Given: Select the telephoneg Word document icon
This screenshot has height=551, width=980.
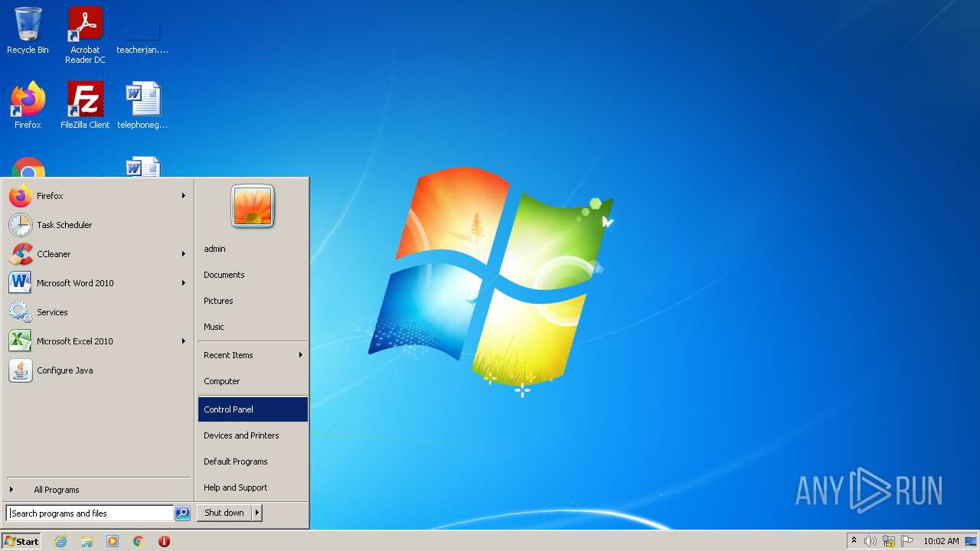Looking at the screenshot, I should pyautogui.click(x=142, y=105).
